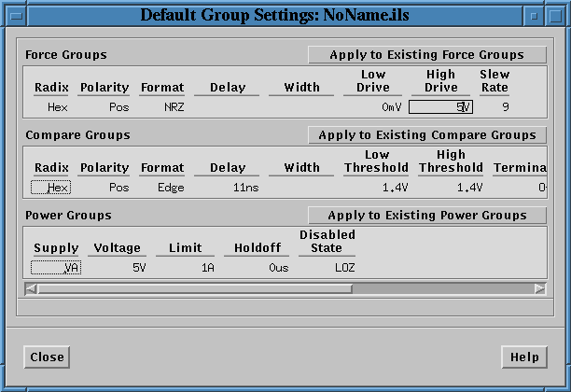Click the Low Drive column header

pos(373,81)
